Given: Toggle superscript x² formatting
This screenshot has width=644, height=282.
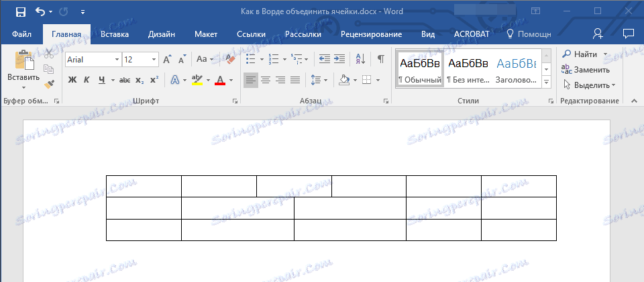Looking at the screenshot, I should (154, 80).
